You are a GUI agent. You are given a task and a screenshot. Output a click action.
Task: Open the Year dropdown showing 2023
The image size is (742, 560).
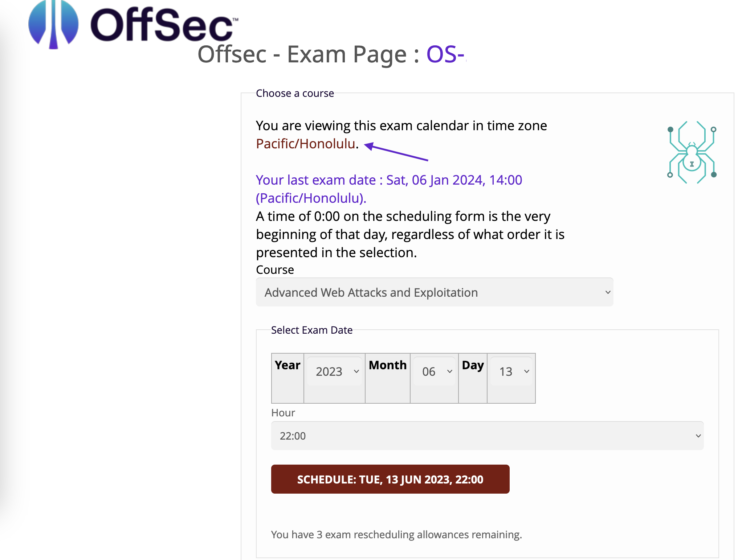pos(334,371)
